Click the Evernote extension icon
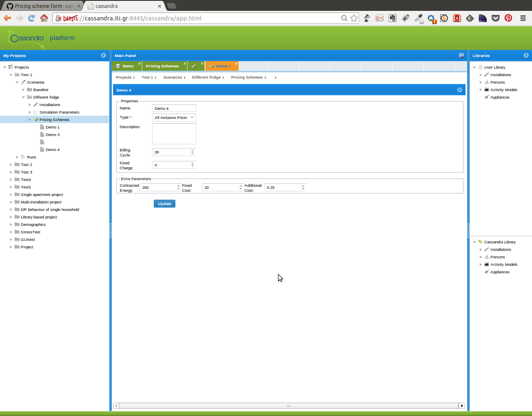 coord(392,18)
